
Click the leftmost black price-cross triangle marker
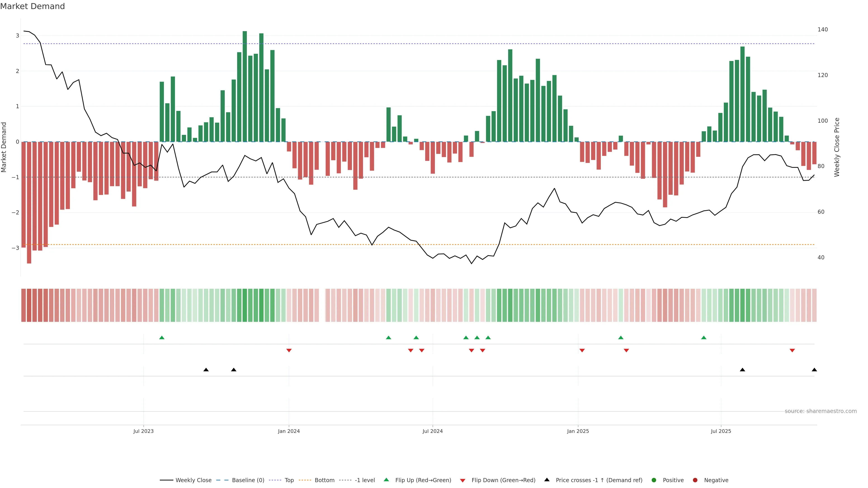[206, 370]
